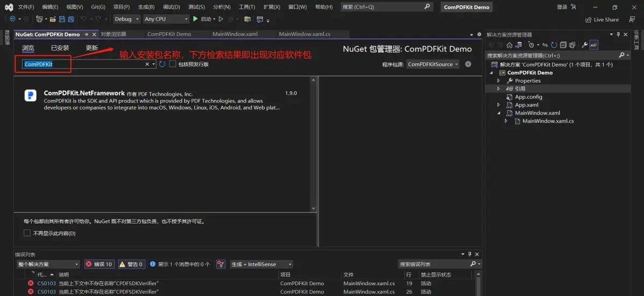The height and width of the screenshot is (296, 644).
Task: Open the Build + IntelliSense dropdown
Action: (x=261, y=264)
